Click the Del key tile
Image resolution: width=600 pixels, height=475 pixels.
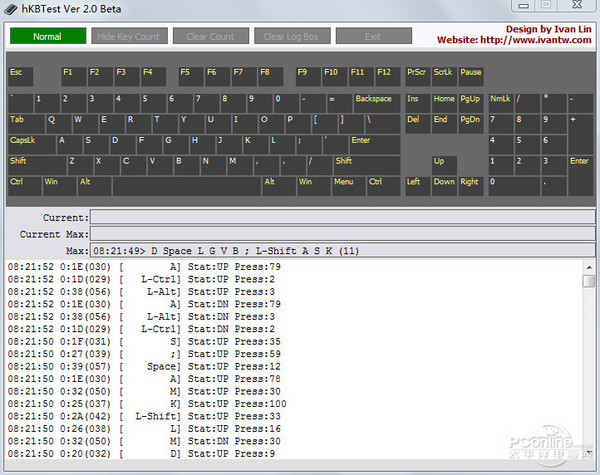[418, 124]
